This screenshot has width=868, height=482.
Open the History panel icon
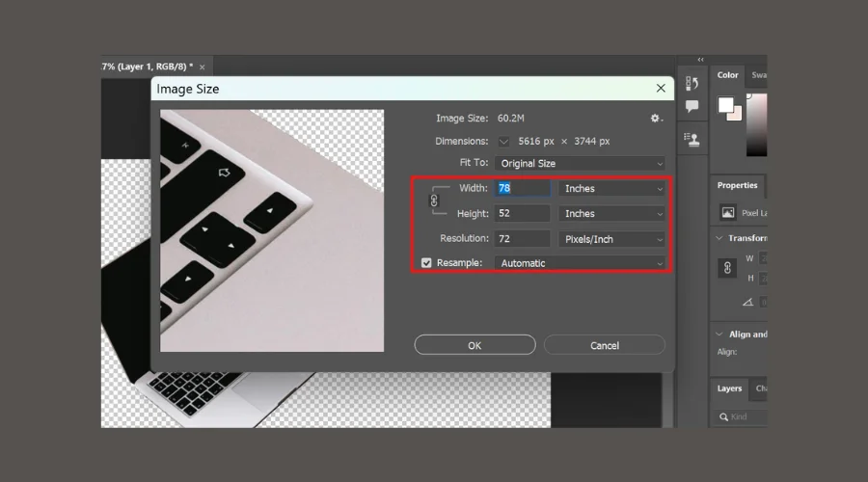coord(692,83)
